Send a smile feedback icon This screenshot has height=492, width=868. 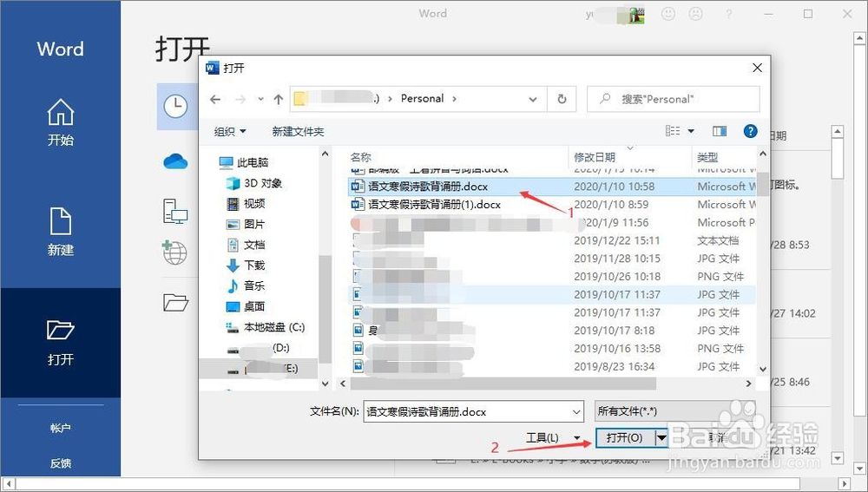668,13
